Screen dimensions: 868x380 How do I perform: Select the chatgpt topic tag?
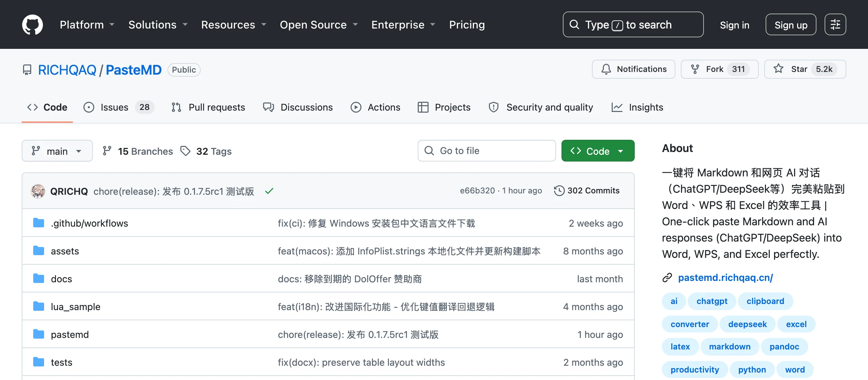click(x=712, y=301)
